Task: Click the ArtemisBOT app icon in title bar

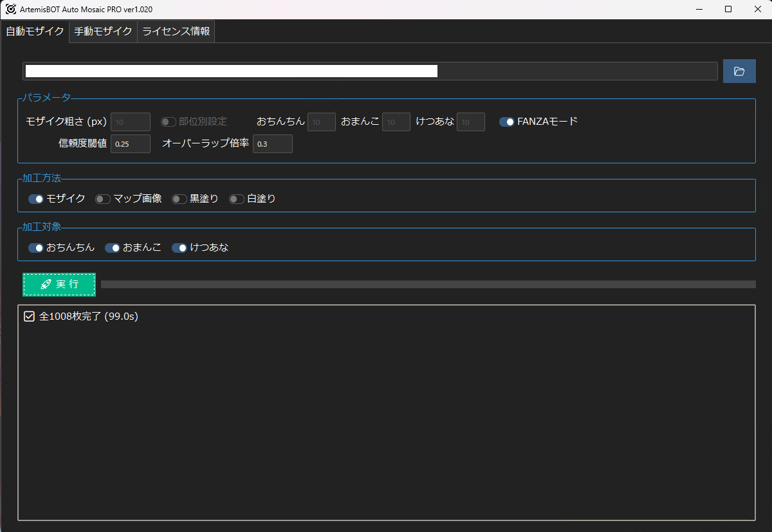Action: pos(11,10)
